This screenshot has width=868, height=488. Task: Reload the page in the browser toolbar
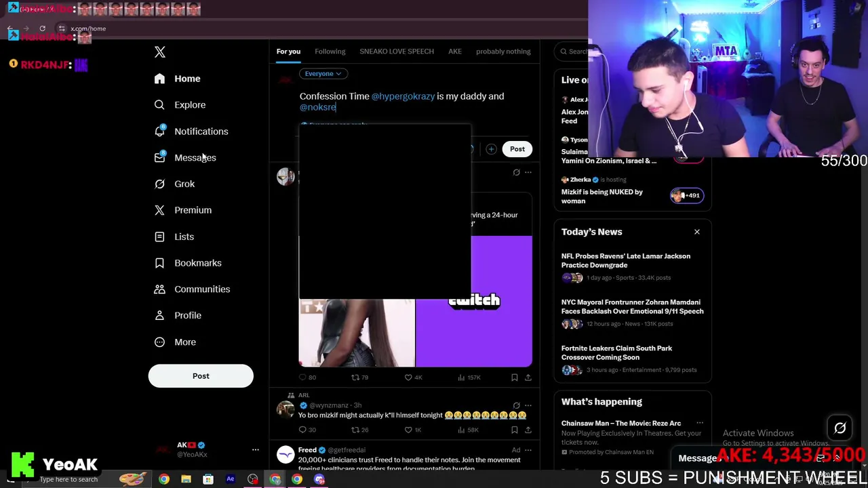pyautogui.click(x=42, y=28)
